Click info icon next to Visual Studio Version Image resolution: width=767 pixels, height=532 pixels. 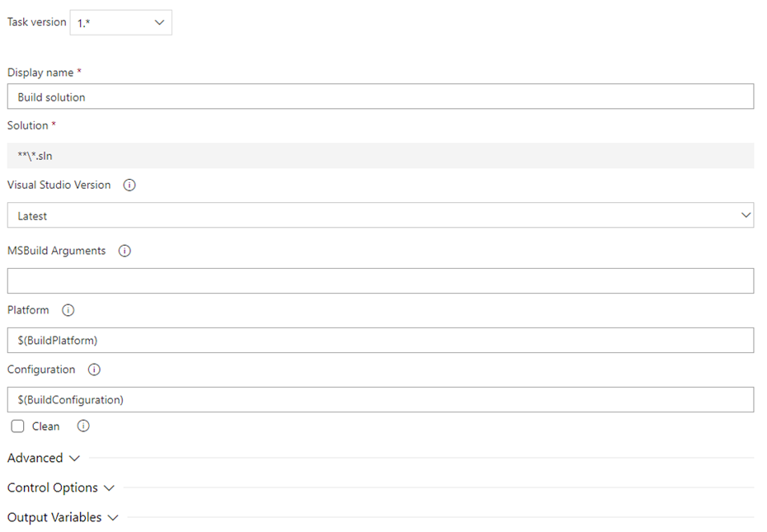[x=129, y=186]
